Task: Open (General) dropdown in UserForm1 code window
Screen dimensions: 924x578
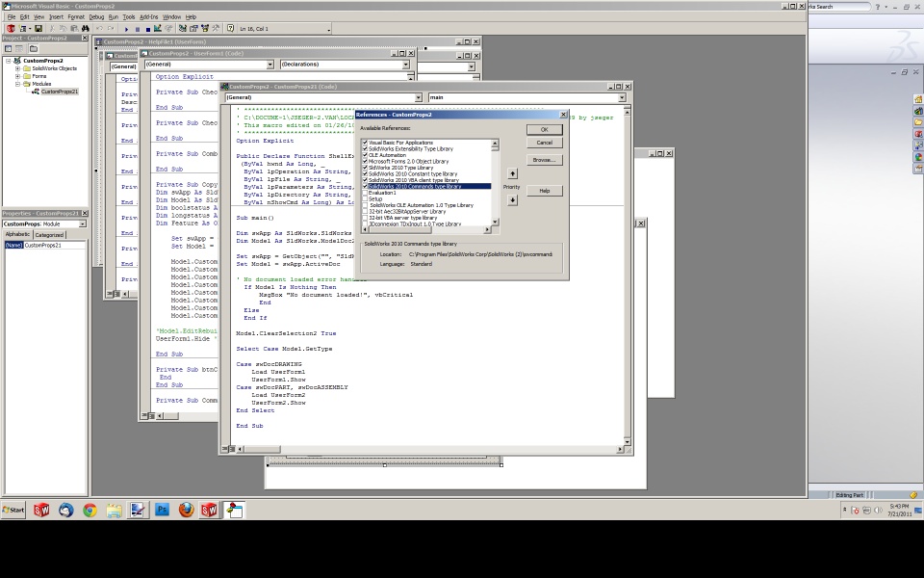Action: coord(269,65)
